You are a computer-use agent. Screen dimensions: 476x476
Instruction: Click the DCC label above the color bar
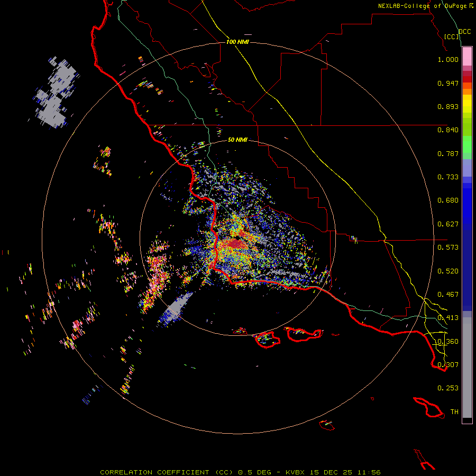[x=464, y=32]
